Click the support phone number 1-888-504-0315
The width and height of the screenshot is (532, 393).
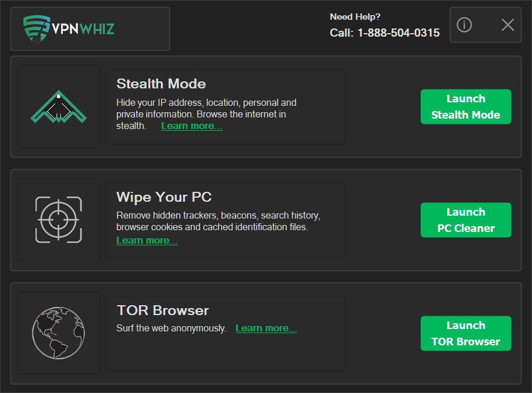click(x=399, y=33)
